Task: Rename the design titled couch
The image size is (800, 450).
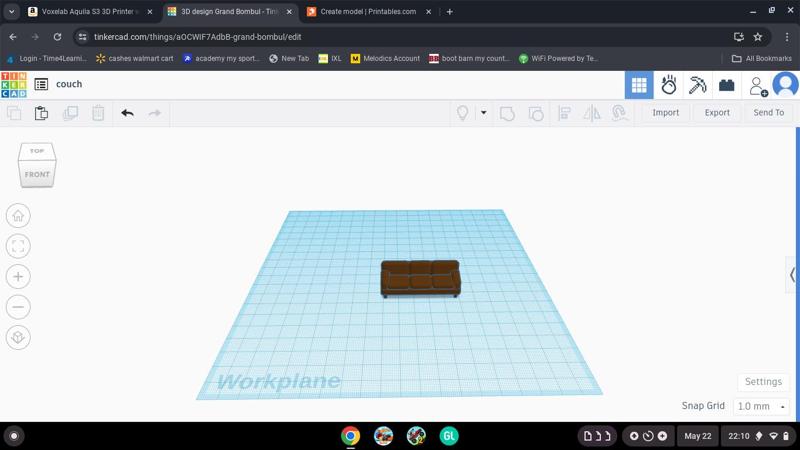Action: click(x=69, y=84)
